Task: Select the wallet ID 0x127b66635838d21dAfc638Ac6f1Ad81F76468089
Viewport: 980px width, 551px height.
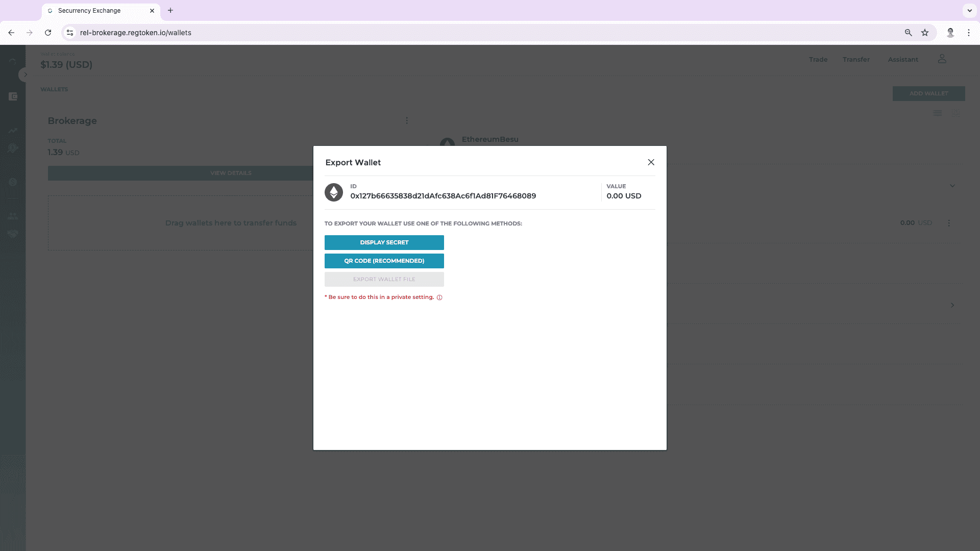Action: tap(443, 196)
